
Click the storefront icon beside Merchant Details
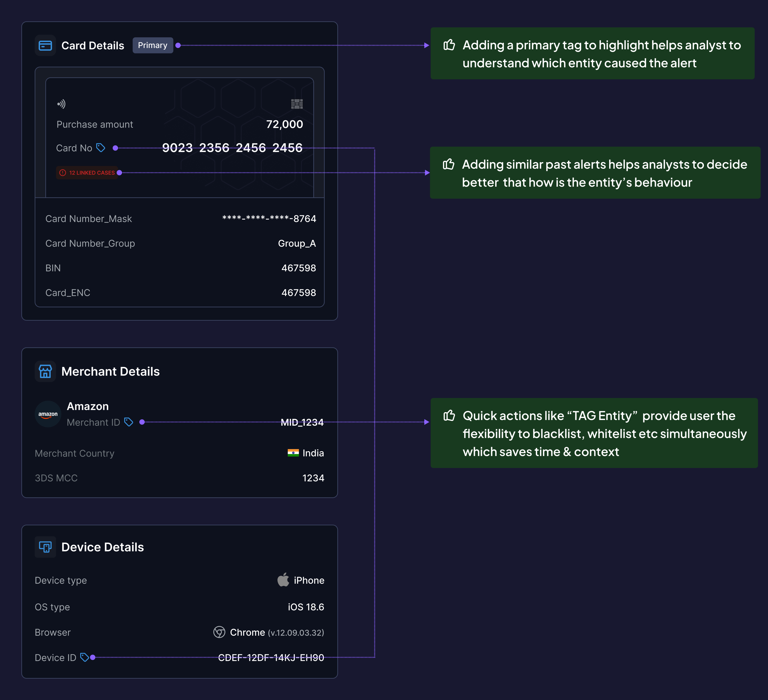(x=45, y=371)
